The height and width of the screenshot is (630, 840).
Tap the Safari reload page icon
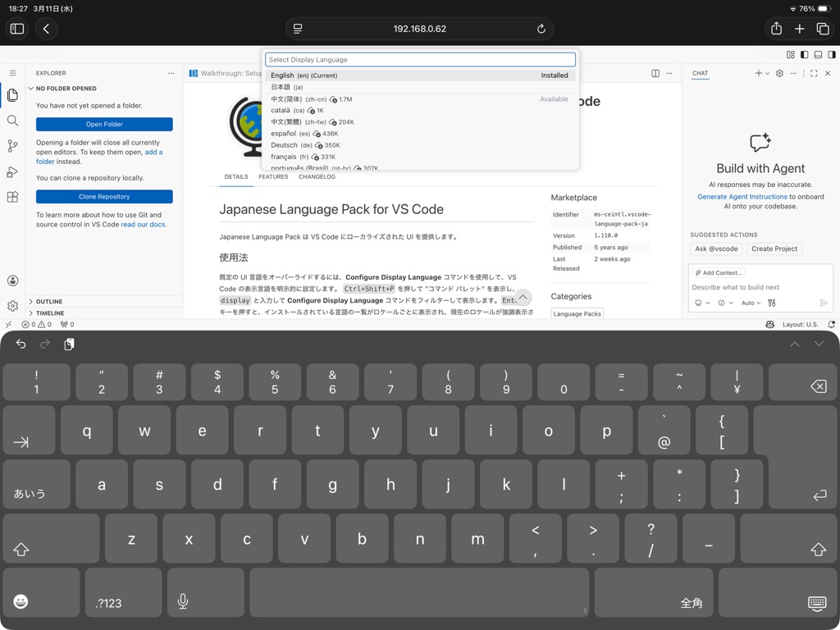pos(541,29)
